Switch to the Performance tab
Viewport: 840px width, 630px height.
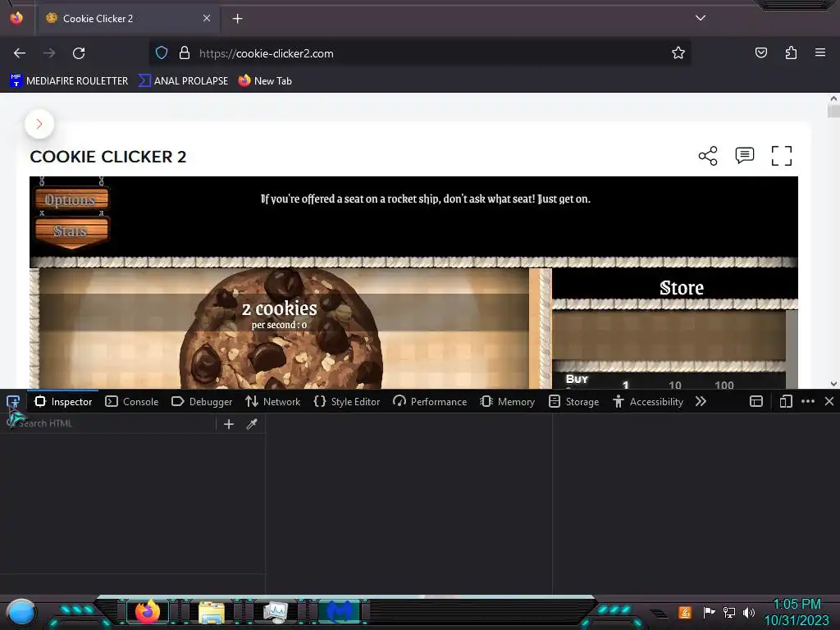430,401
